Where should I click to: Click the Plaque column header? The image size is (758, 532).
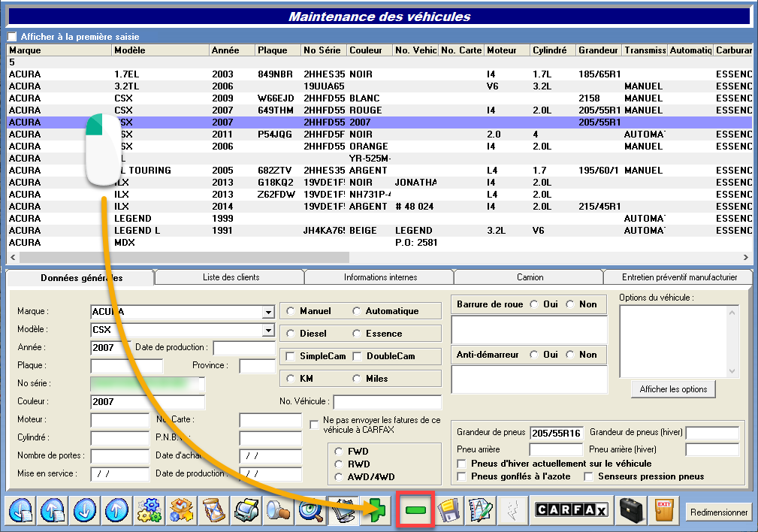[277, 50]
